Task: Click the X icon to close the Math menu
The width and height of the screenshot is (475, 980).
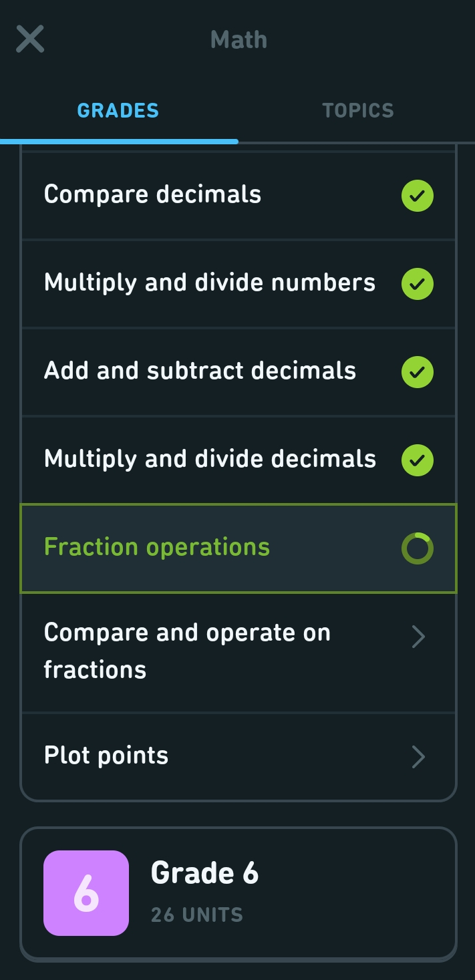Action: click(30, 39)
